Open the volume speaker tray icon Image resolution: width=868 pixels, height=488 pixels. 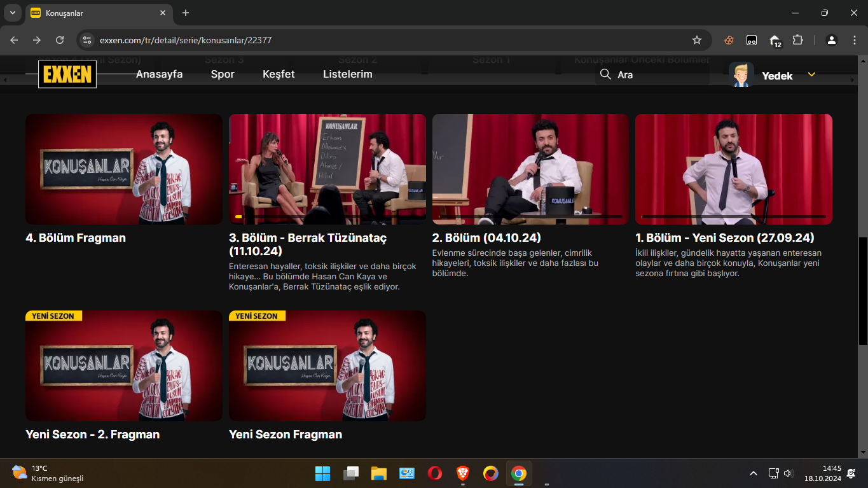point(789,473)
